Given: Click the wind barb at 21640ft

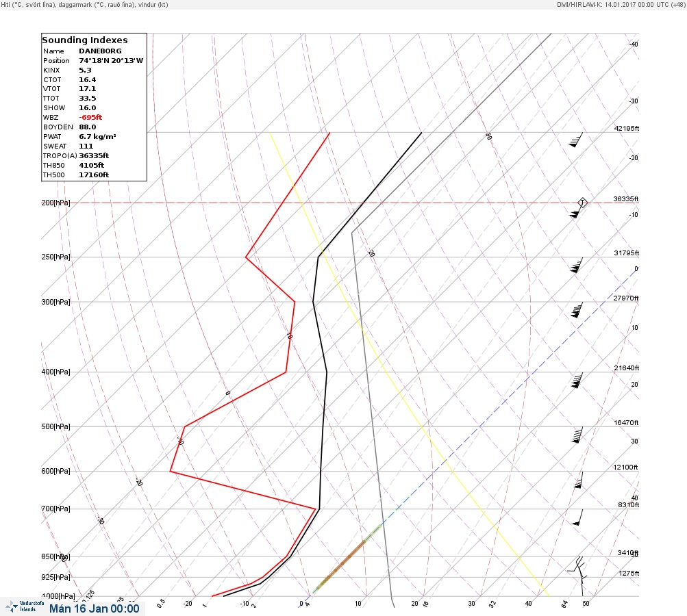Looking at the screenshot, I should coord(577,381).
